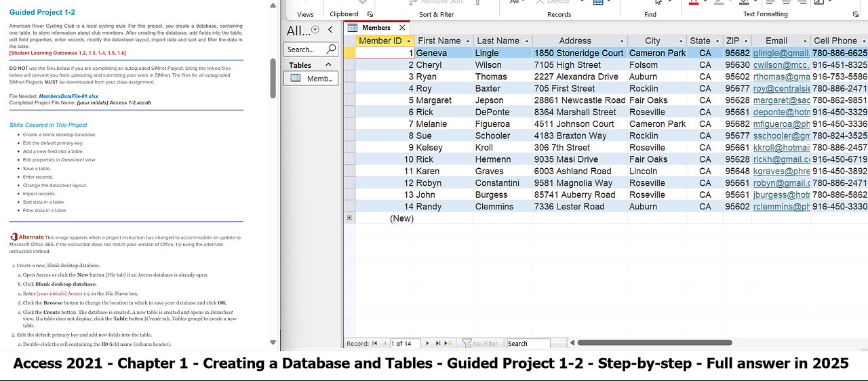Viewport: 868px width, 381px height.
Task: Click the search magnifier in the navigation pane
Action: 331,49
